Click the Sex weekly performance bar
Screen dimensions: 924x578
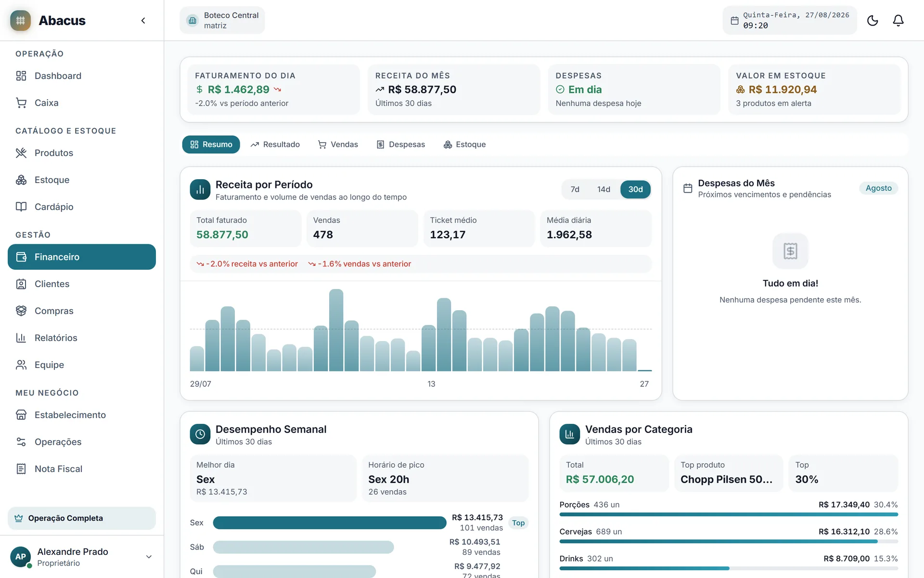330,523
